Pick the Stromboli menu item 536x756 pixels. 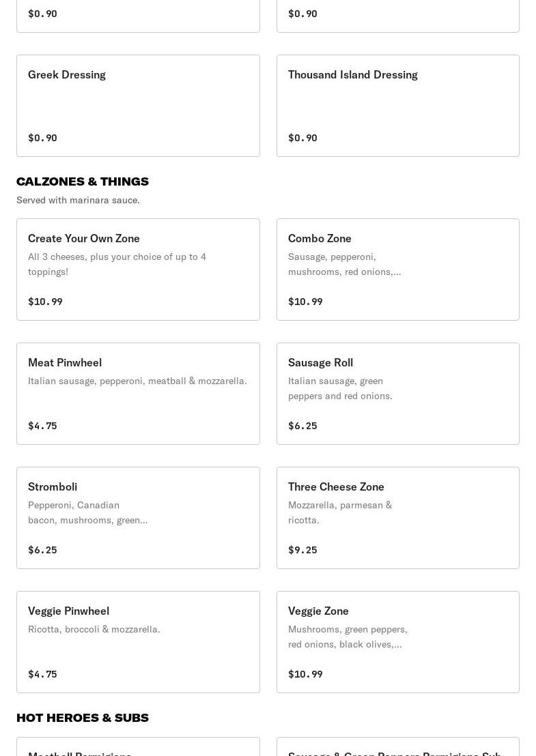(x=138, y=518)
